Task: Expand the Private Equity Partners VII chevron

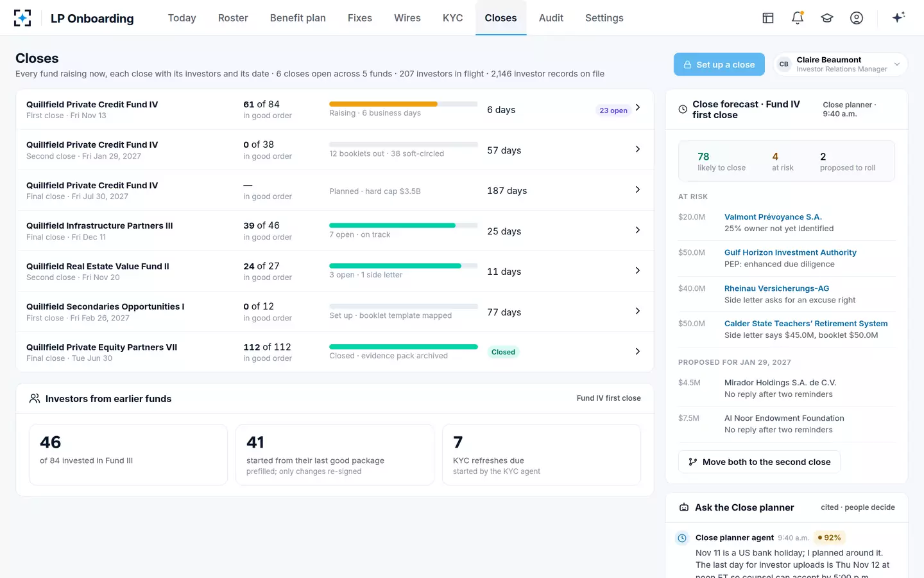Action: pos(638,351)
